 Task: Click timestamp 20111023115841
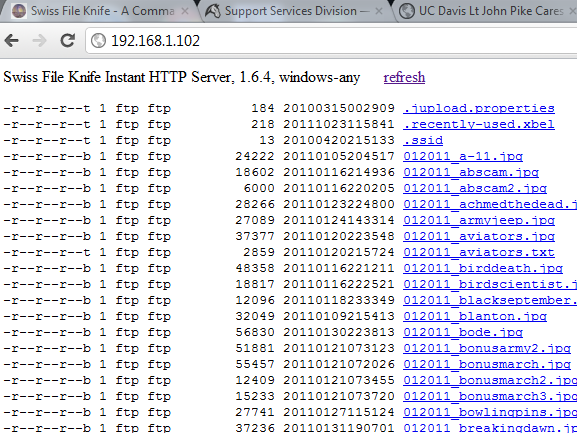339,124
